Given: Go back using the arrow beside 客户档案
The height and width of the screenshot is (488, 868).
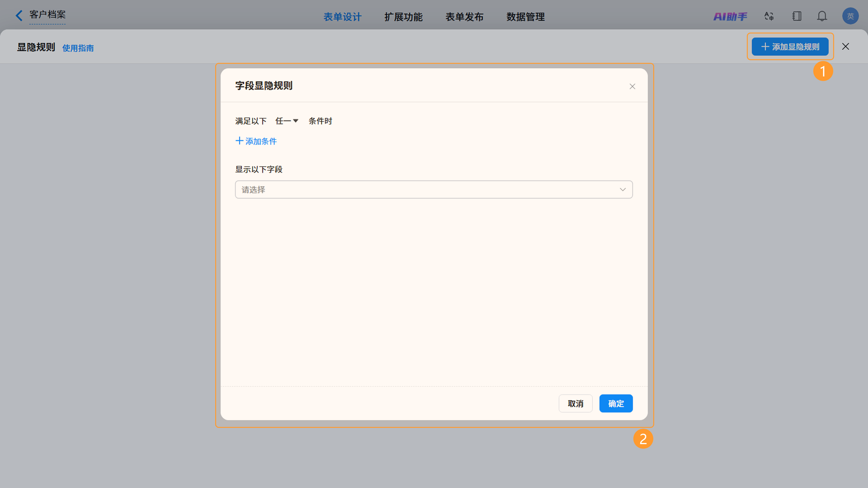Looking at the screenshot, I should coord(19,15).
